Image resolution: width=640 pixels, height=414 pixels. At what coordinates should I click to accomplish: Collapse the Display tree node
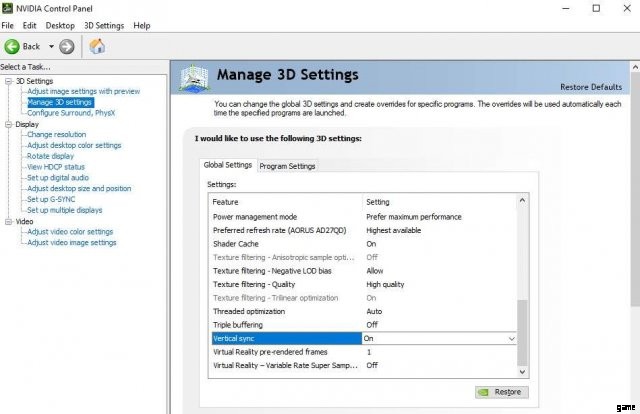click(8, 125)
